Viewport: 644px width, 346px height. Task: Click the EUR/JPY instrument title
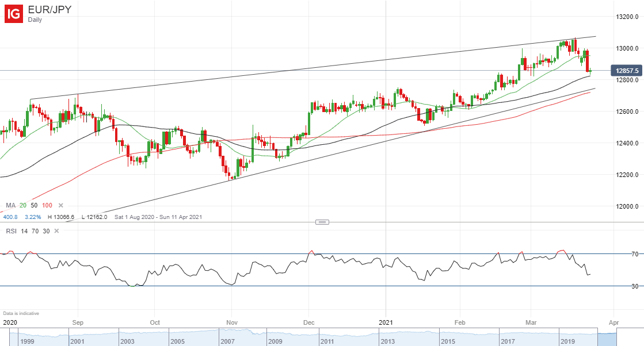[49, 9]
